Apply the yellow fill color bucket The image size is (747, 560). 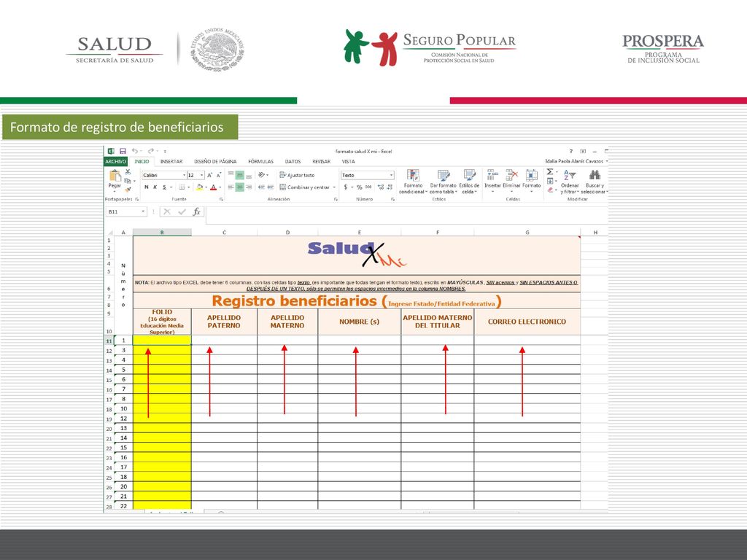click(x=200, y=187)
